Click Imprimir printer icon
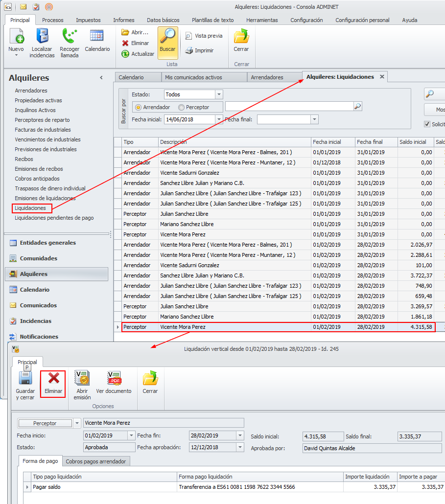Image resolution: width=445 pixels, height=504 pixels. click(x=189, y=50)
